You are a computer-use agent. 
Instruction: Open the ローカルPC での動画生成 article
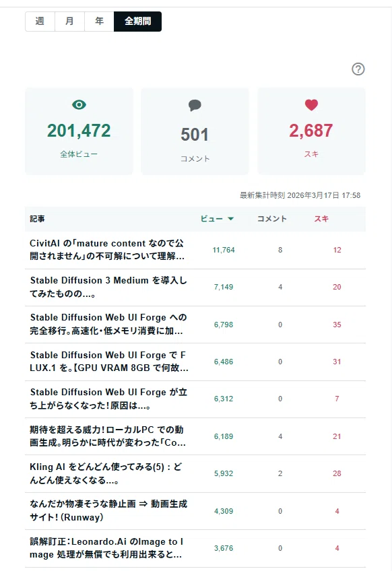[108, 436]
